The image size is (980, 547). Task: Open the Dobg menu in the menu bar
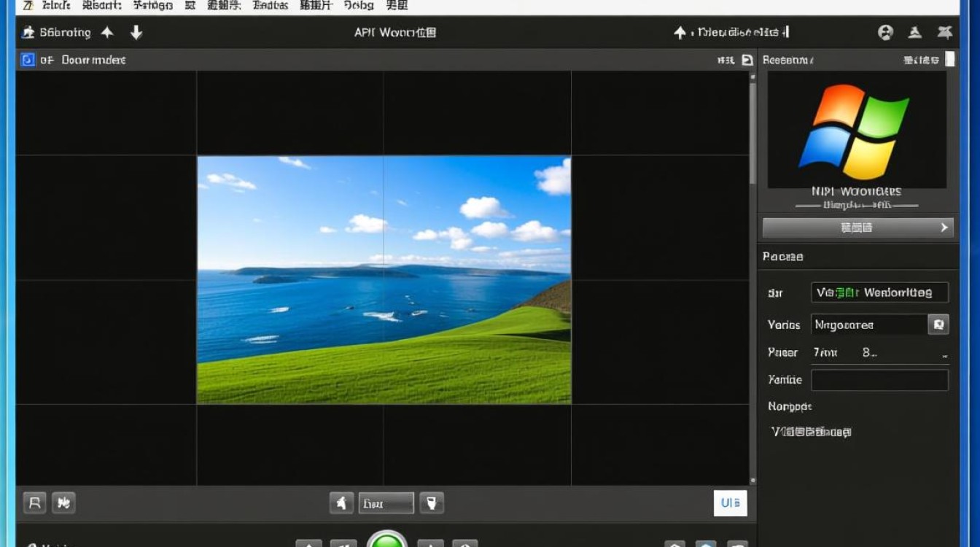pyautogui.click(x=358, y=6)
